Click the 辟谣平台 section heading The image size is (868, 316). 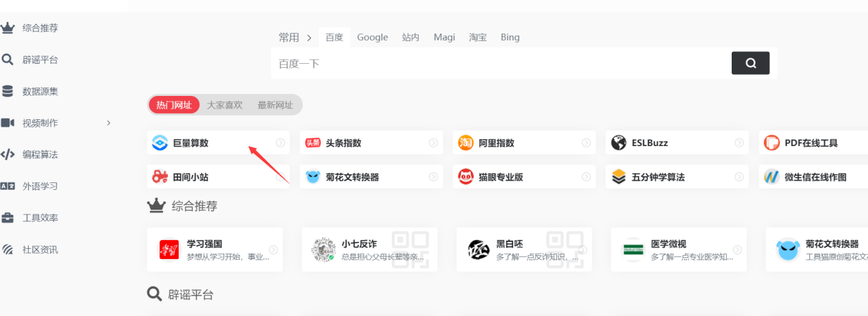190,295
